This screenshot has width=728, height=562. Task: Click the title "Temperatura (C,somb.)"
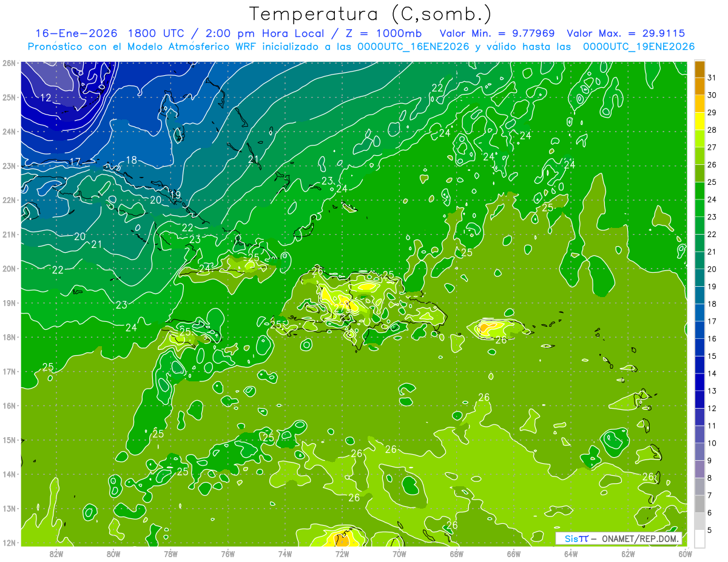click(371, 13)
